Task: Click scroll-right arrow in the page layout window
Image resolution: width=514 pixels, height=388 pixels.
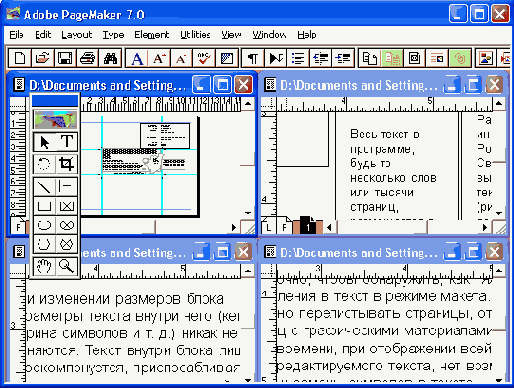Action: point(234,227)
